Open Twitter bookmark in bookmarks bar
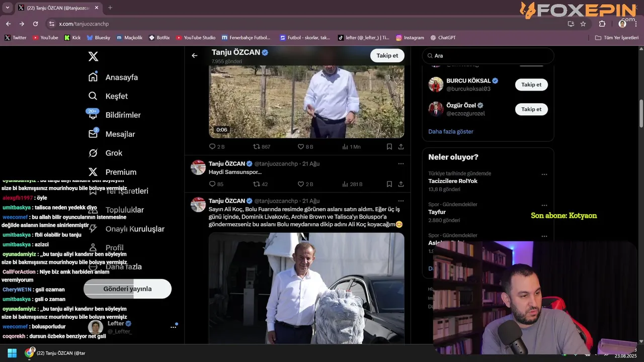The image size is (644, 362). coord(16,38)
